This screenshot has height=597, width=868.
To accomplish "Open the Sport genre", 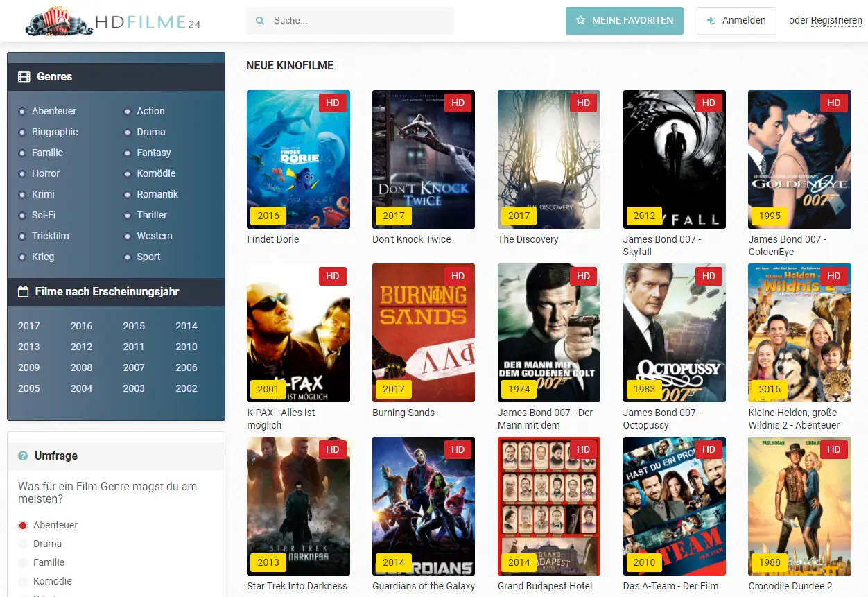I will click(148, 257).
